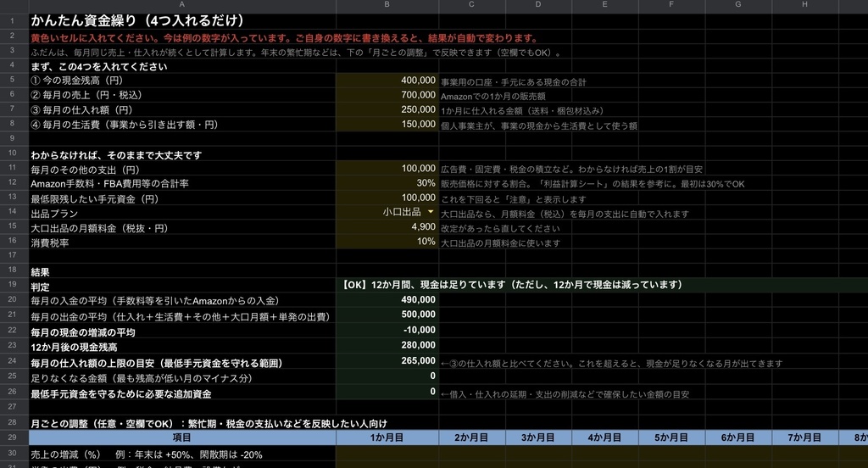Click the 5か月目 header cell
The height and width of the screenshot is (468, 868).
point(671,437)
